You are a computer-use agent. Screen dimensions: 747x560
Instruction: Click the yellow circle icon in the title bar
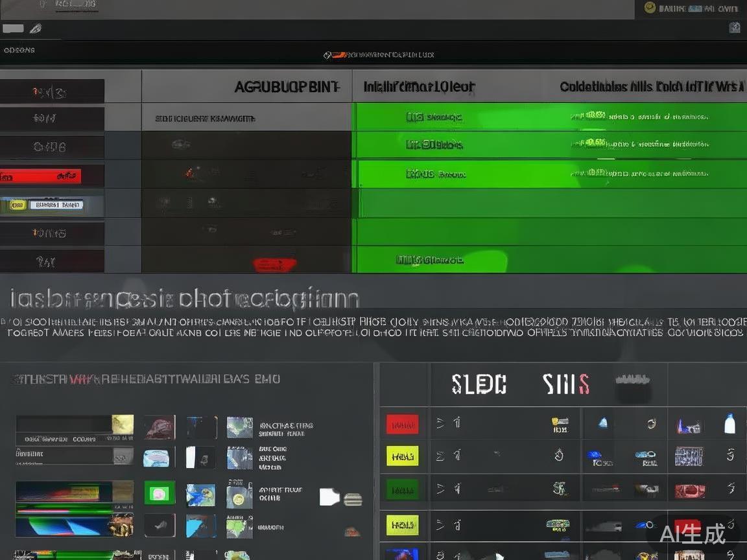[x=650, y=8]
